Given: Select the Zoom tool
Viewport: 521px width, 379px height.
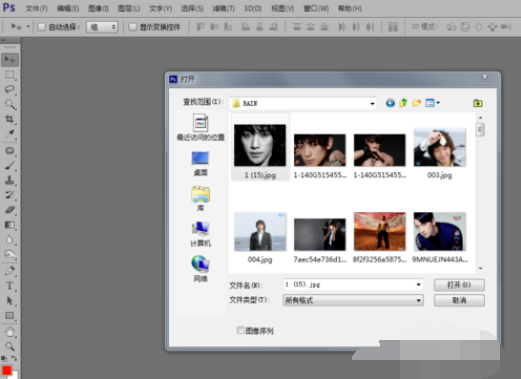Looking at the screenshot, I should click(x=10, y=347).
